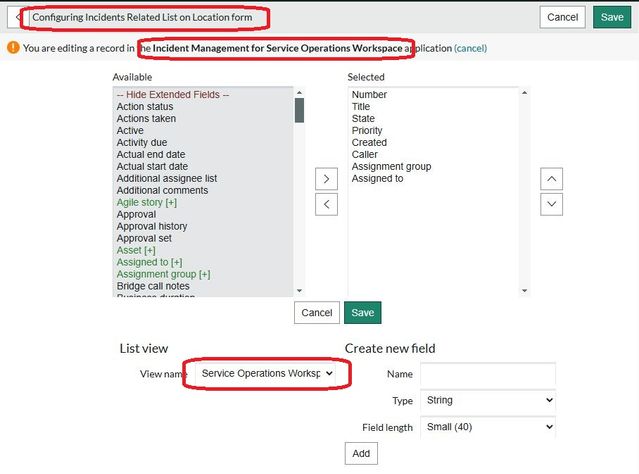
Task: Collapse with Hide Extended Fields option
Action: coord(173,95)
